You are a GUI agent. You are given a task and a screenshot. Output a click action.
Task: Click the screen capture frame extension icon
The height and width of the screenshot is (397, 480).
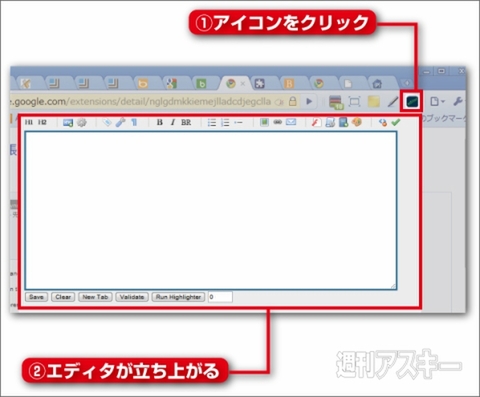tap(354, 102)
